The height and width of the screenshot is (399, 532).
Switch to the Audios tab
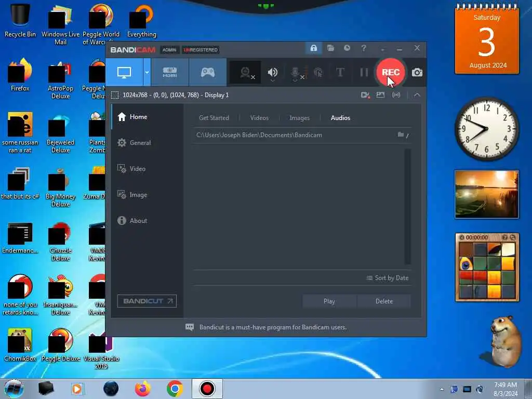click(340, 118)
